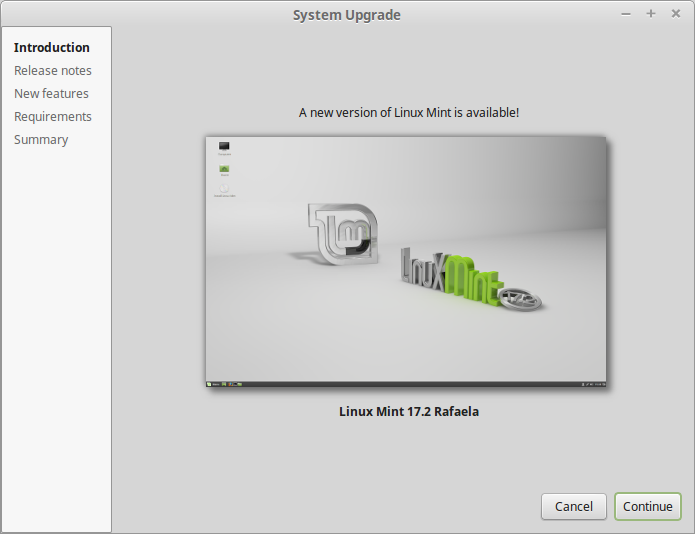Click 'A new version of Linux Mint is available!' text

(409, 113)
